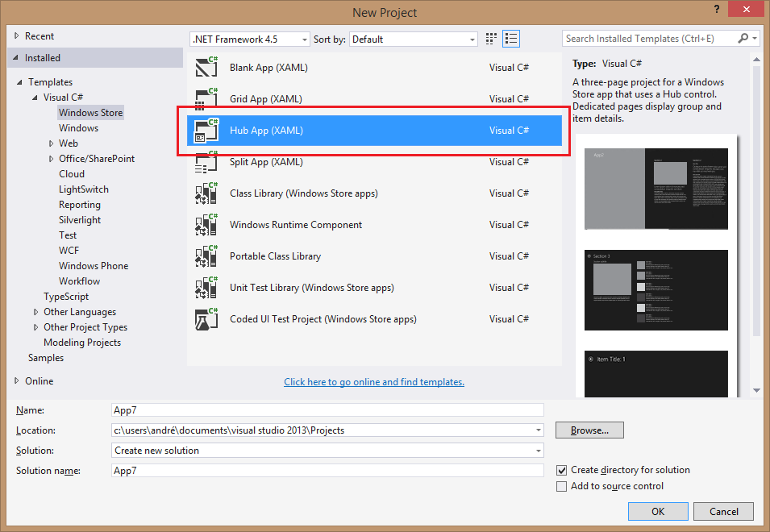
Task: Open the search options dropdown arrow
Action: click(x=755, y=38)
